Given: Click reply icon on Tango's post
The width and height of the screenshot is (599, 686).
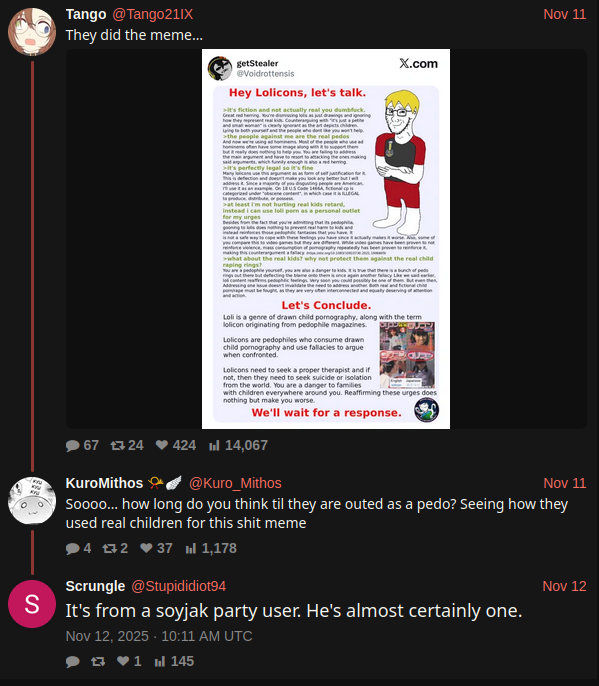Looking at the screenshot, I should click(72, 445).
